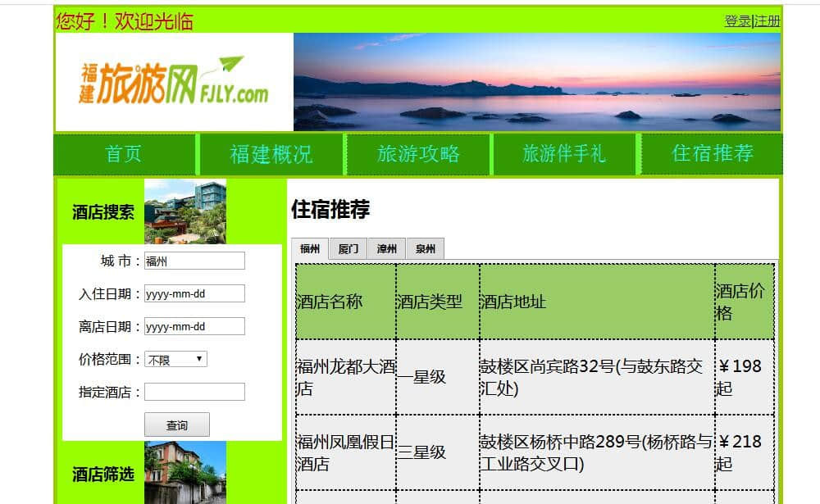The height and width of the screenshot is (504, 820).
Task: Click the 福建旅游网 FJLY.com logo
Action: pyautogui.click(x=174, y=82)
